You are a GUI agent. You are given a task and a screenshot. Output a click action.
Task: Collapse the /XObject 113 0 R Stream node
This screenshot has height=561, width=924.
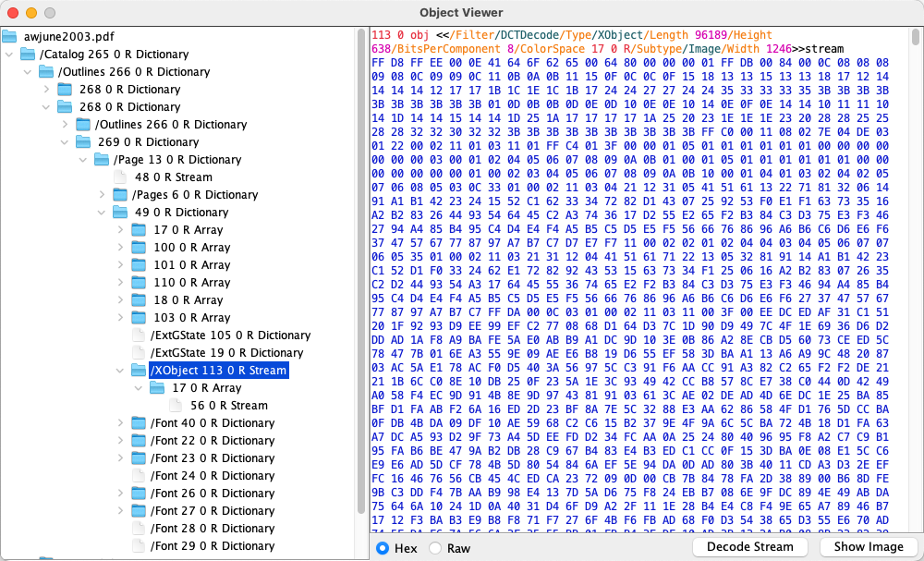pos(122,371)
